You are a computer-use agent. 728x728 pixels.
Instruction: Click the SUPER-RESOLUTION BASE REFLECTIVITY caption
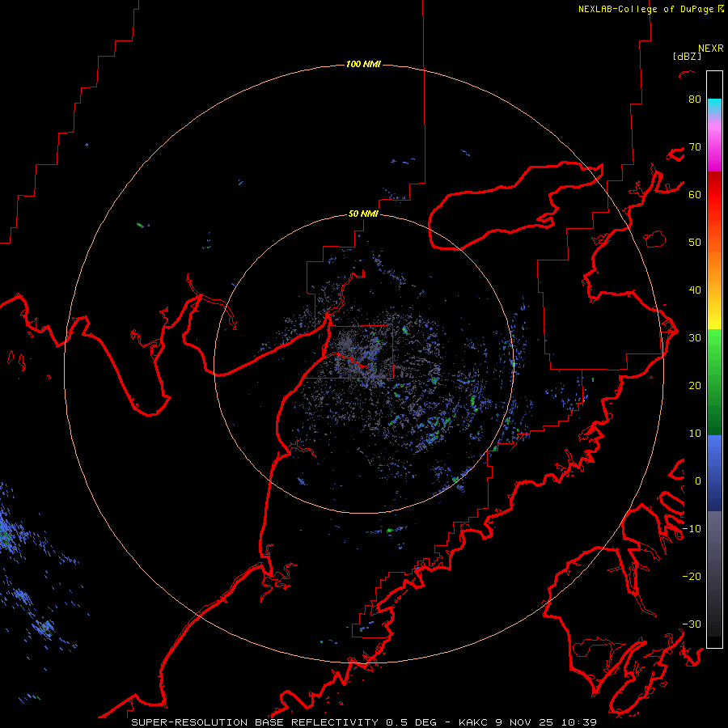coord(254,722)
